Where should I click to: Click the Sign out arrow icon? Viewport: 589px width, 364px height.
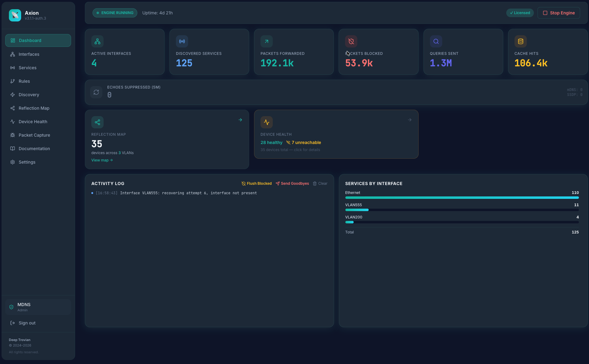(13, 323)
